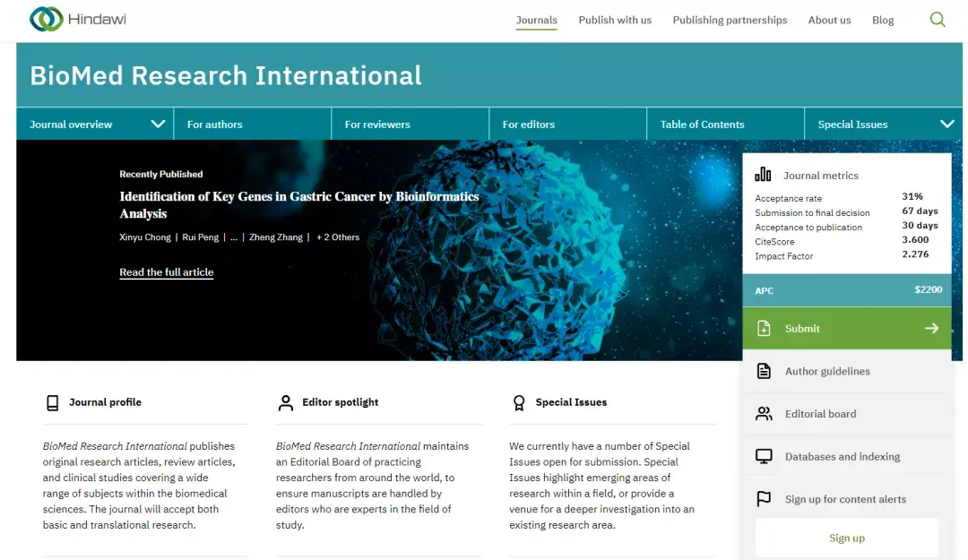Click the Journal profile book icon

53,402
